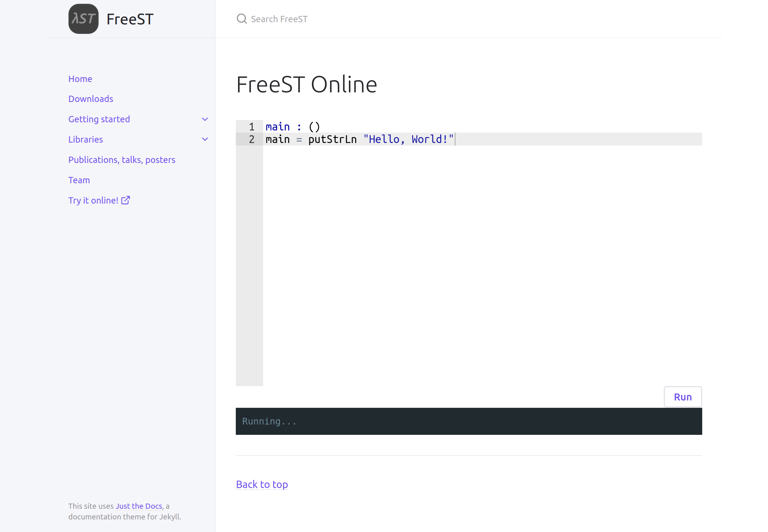Click the Try it online navigation item
The height and width of the screenshot is (532, 768).
(100, 200)
